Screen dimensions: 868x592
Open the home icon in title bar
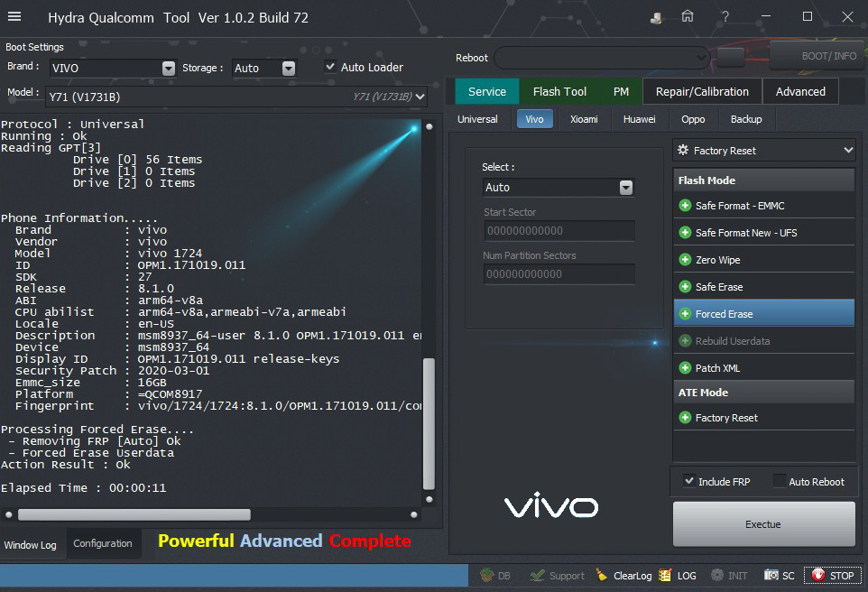tap(688, 17)
